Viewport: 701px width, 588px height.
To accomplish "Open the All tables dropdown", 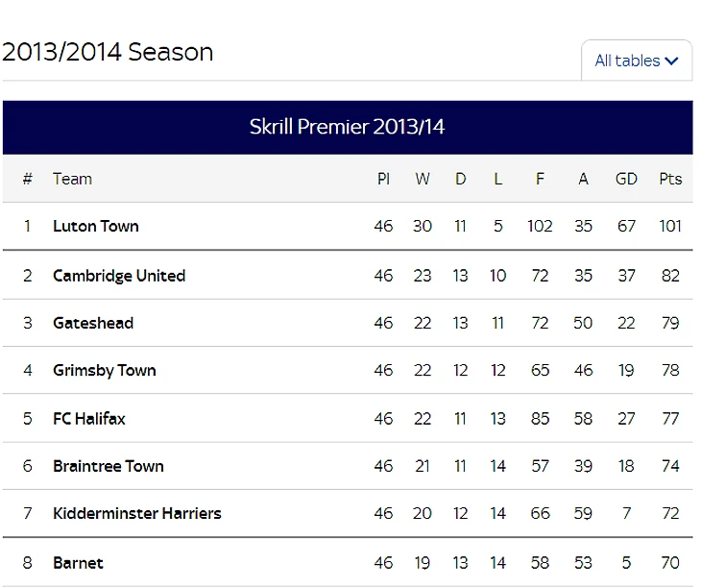I will coord(637,61).
